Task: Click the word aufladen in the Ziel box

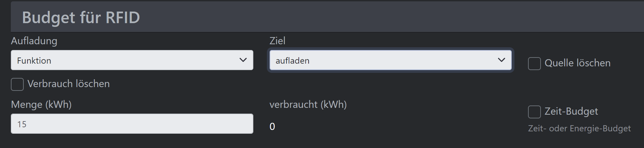Action: click(292, 61)
